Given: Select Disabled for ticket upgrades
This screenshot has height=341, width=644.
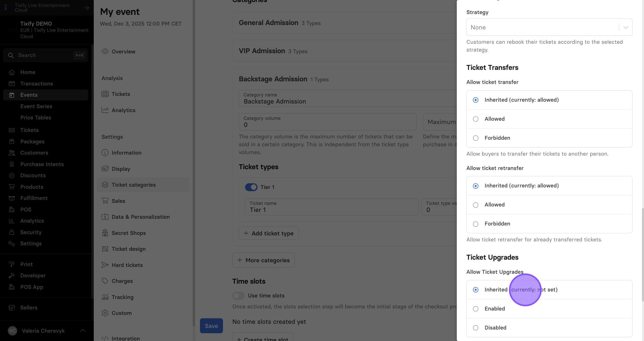Looking at the screenshot, I should (549, 328).
